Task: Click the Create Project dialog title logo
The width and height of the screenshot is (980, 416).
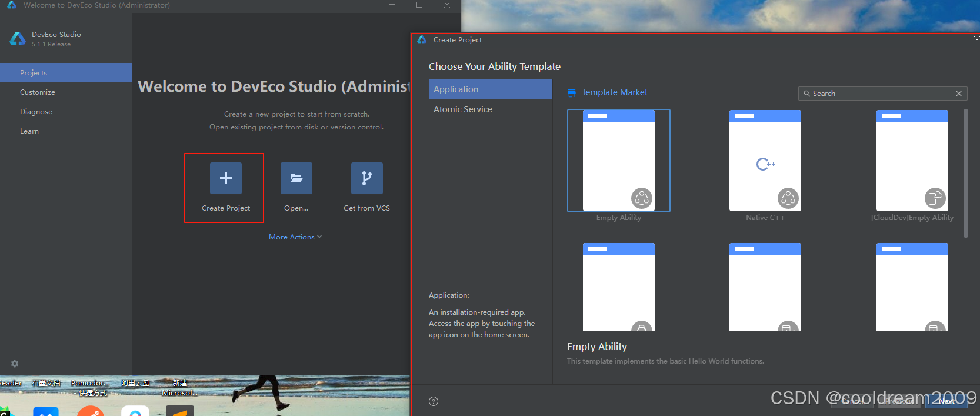Action: [422, 39]
